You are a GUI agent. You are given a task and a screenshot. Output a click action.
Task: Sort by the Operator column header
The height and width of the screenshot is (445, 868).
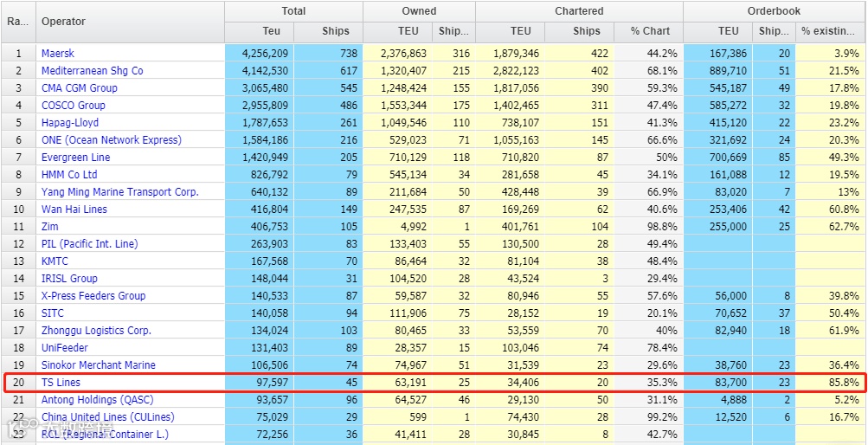130,22
